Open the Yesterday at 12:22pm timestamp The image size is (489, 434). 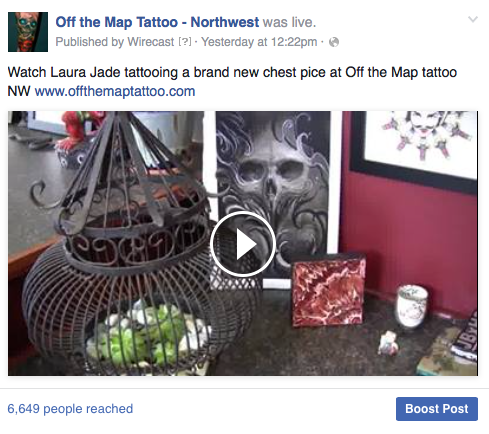click(x=259, y=42)
